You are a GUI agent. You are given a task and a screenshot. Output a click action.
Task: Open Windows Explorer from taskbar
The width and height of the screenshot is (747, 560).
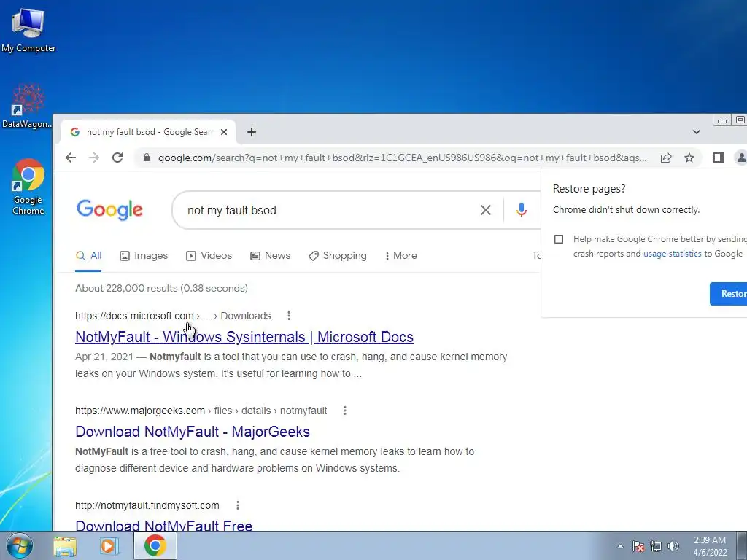[x=65, y=545]
